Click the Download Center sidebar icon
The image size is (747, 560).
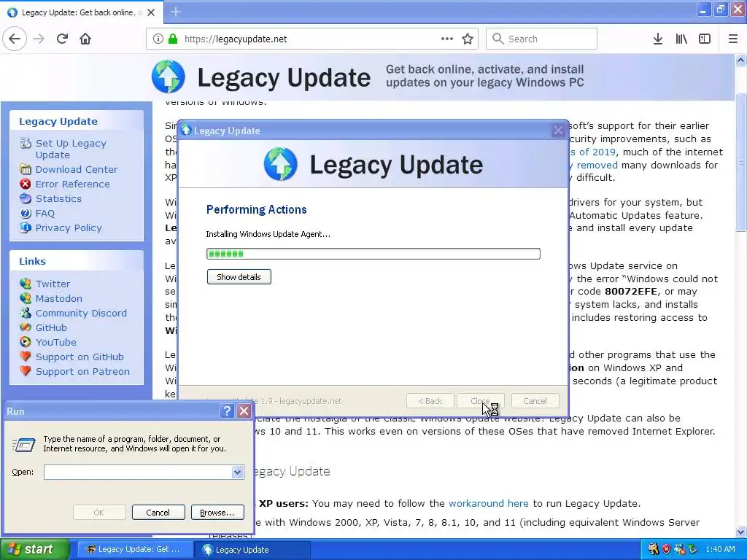(26, 169)
